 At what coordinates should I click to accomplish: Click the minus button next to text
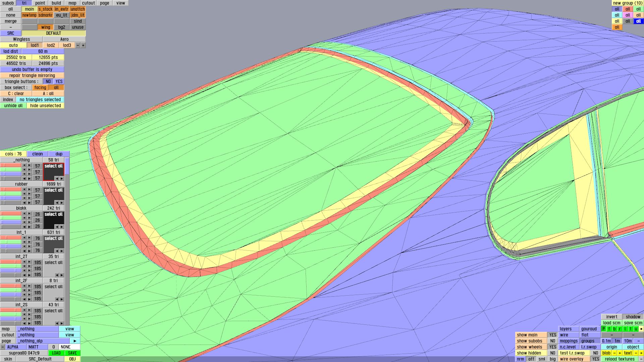point(636,353)
